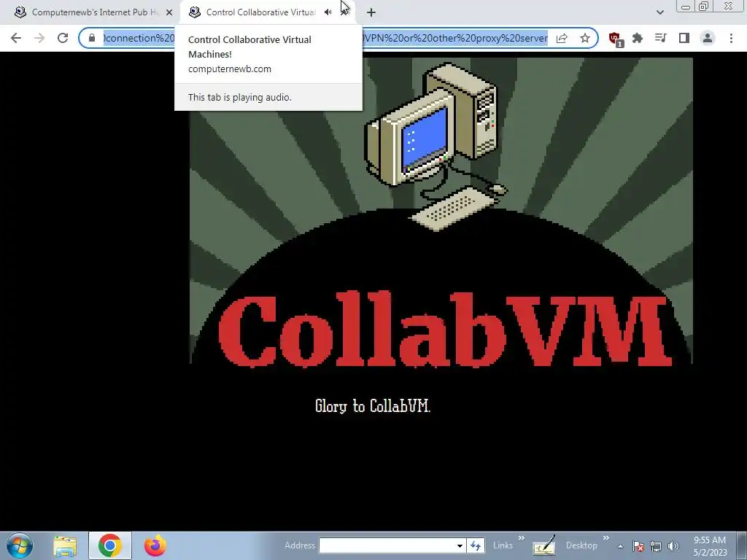Click the CollabVM propaganda image

coord(441,211)
